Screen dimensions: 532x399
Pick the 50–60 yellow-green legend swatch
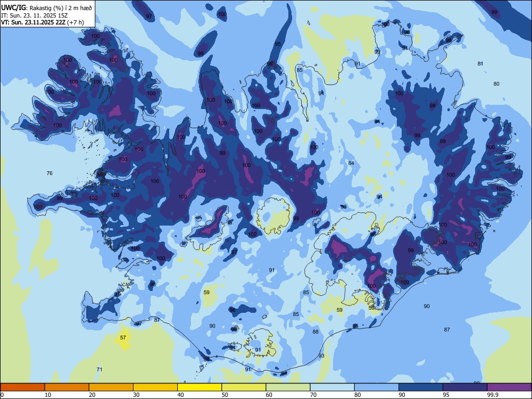pyautogui.click(x=244, y=387)
